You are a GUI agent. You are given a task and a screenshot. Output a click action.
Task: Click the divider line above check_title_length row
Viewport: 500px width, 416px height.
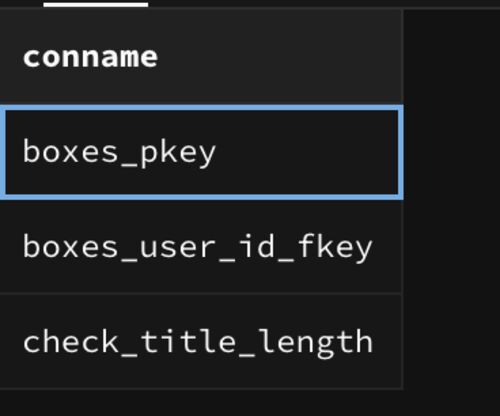(201, 294)
